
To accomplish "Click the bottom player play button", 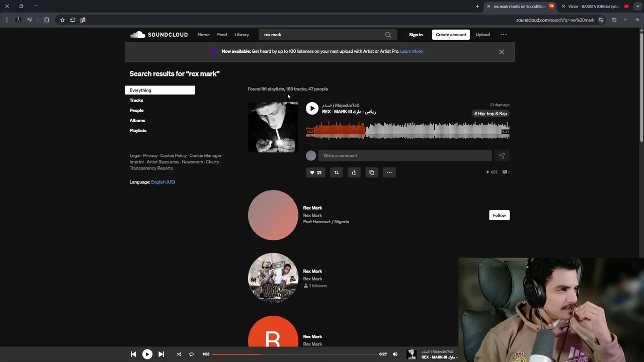I will pos(147,354).
